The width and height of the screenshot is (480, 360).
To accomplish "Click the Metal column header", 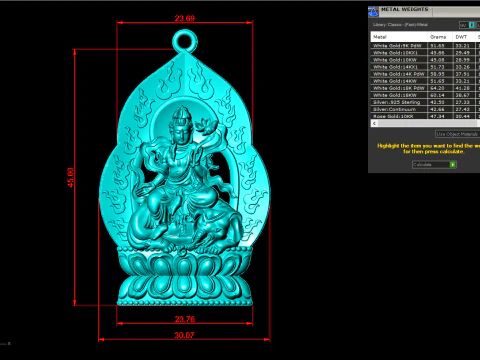I will [x=399, y=37].
